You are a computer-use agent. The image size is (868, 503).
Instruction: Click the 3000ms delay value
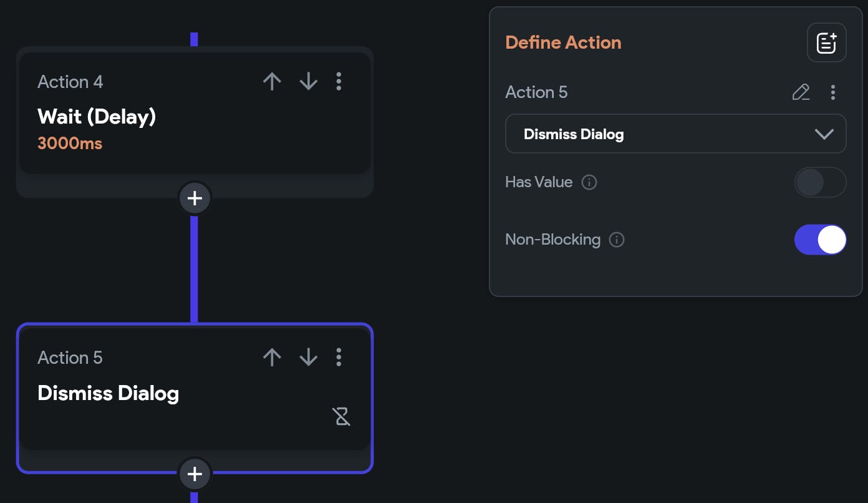tap(70, 144)
